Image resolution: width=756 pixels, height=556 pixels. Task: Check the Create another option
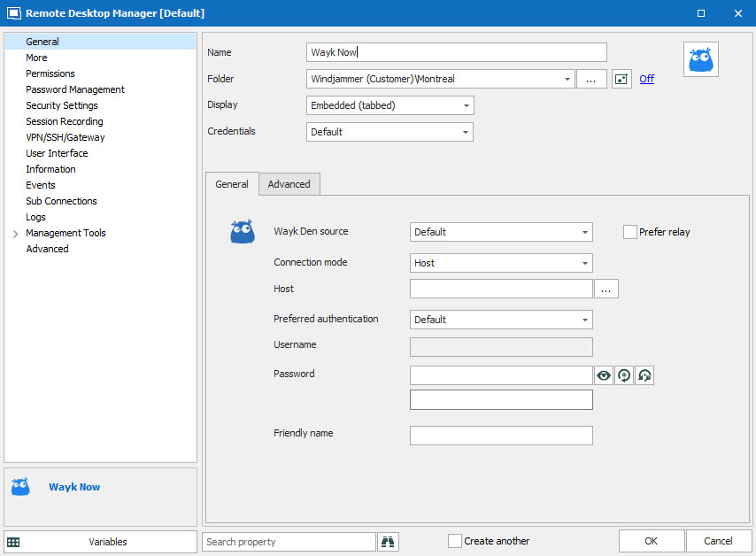click(x=455, y=541)
